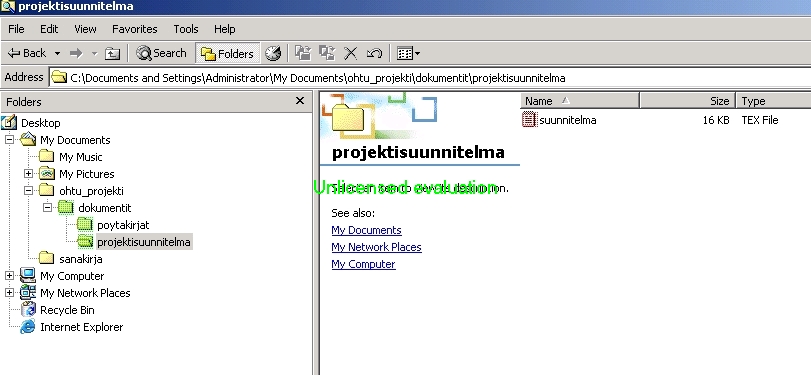This screenshot has height=375, width=811.
Task: Click the Up one level folder icon
Action: click(x=112, y=53)
